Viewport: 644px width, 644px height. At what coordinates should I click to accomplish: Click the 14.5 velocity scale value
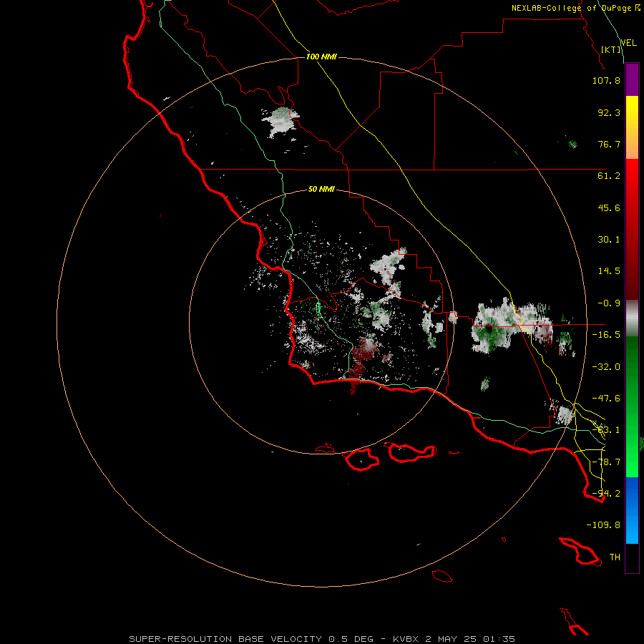coord(609,271)
